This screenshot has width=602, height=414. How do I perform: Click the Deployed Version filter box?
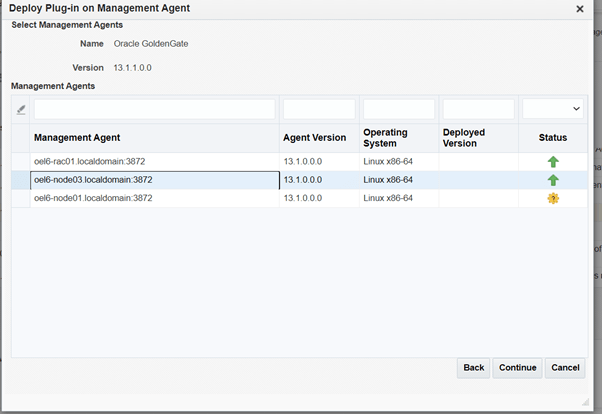478,108
